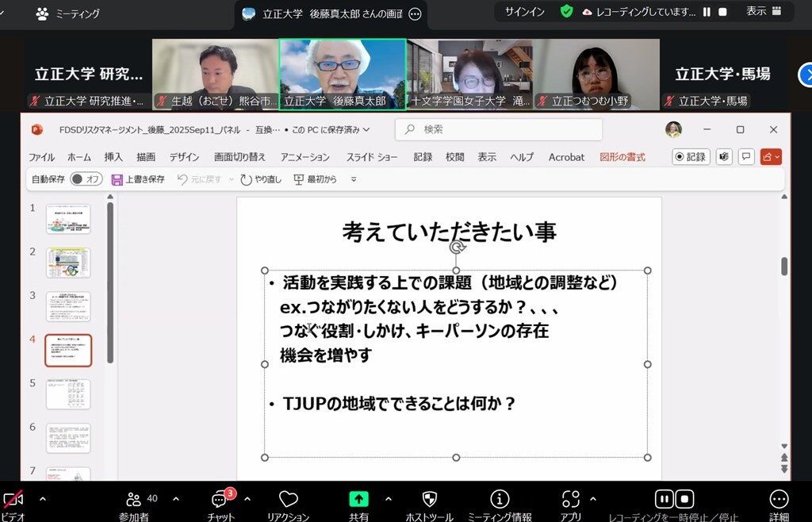Image resolution: width=812 pixels, height=522 pixels.
Task: Show meeting information
Action: click(x=500, y=500)
